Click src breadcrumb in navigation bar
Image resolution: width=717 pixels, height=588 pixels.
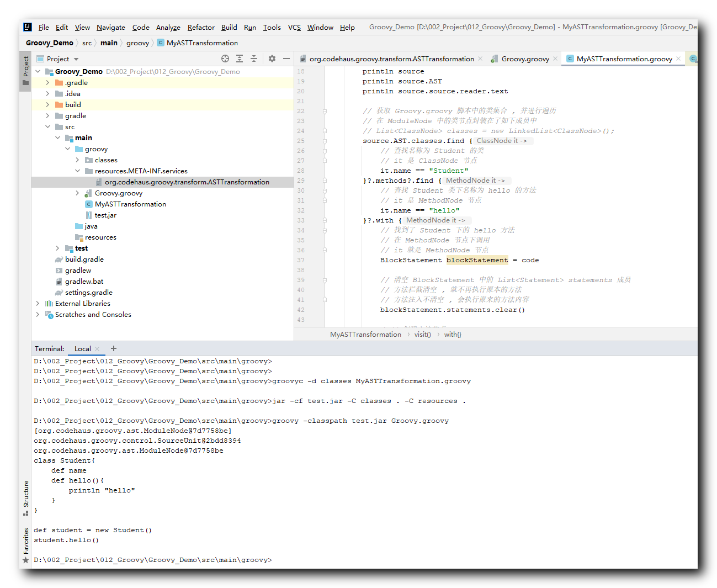(x=87, y=43)
